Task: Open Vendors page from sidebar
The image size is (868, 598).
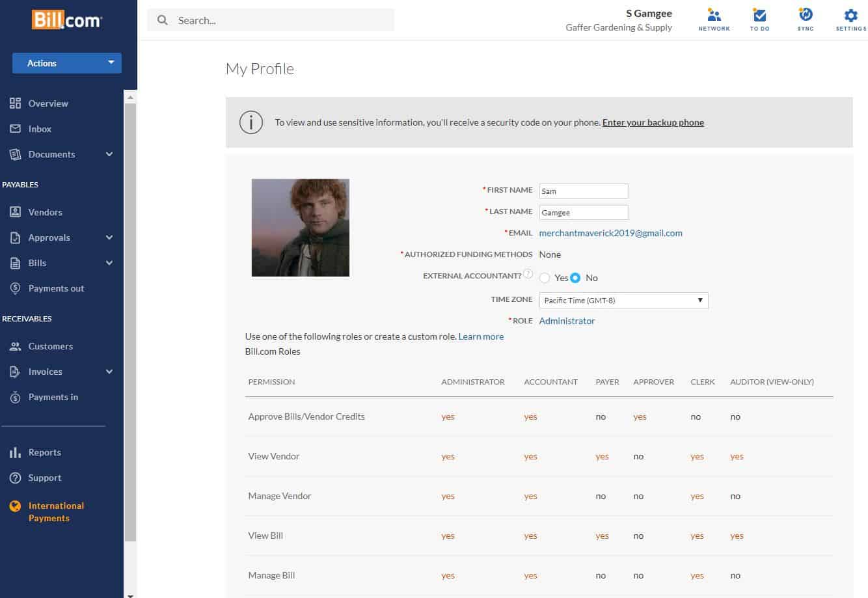Action: click(45, 212)
